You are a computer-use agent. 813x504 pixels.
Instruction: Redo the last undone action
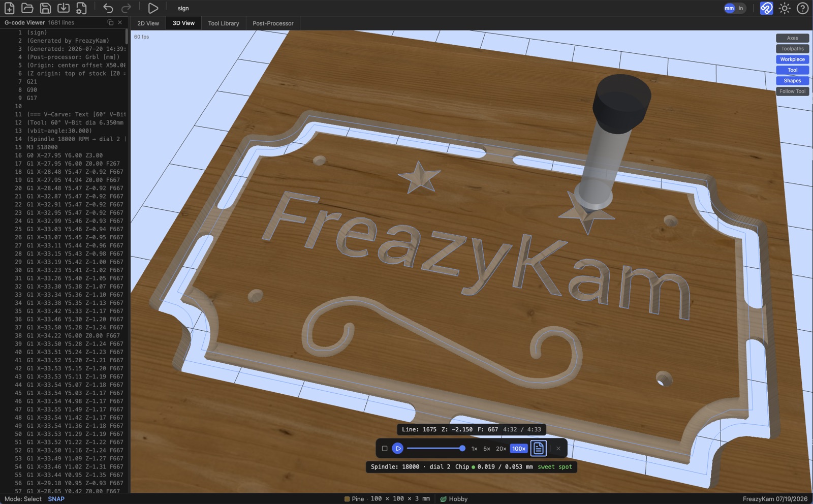126,8
